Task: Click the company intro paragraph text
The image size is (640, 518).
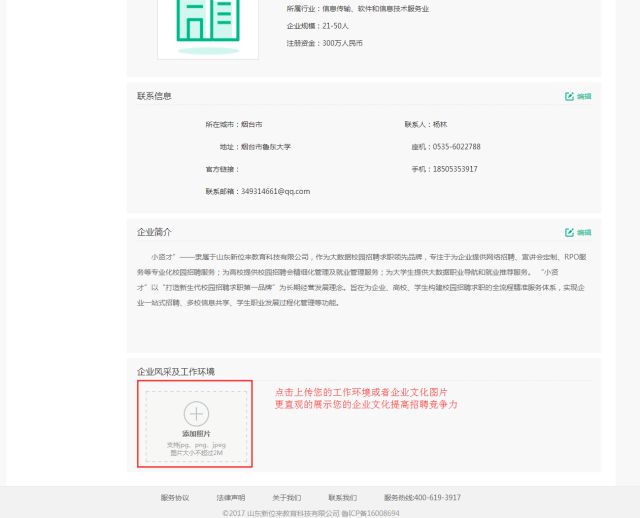Action: click(x=362, y=280)
